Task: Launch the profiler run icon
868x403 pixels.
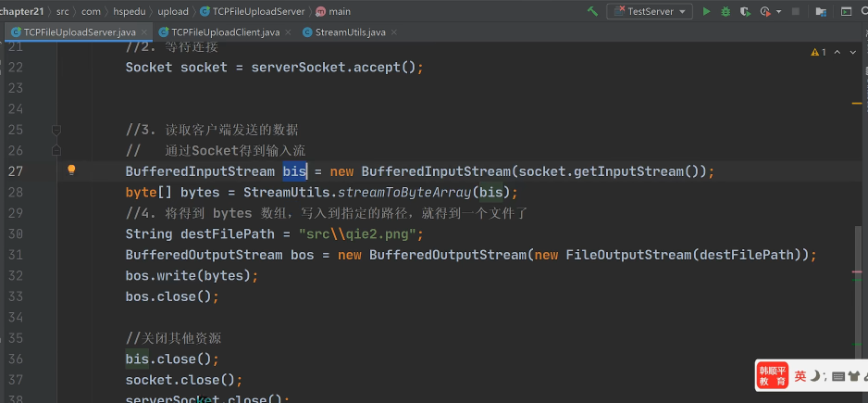Action: [x=765, y=11]
